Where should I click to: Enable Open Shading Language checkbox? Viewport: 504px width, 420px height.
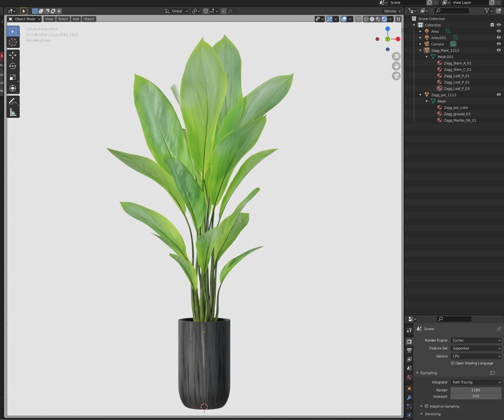(453, 363)
